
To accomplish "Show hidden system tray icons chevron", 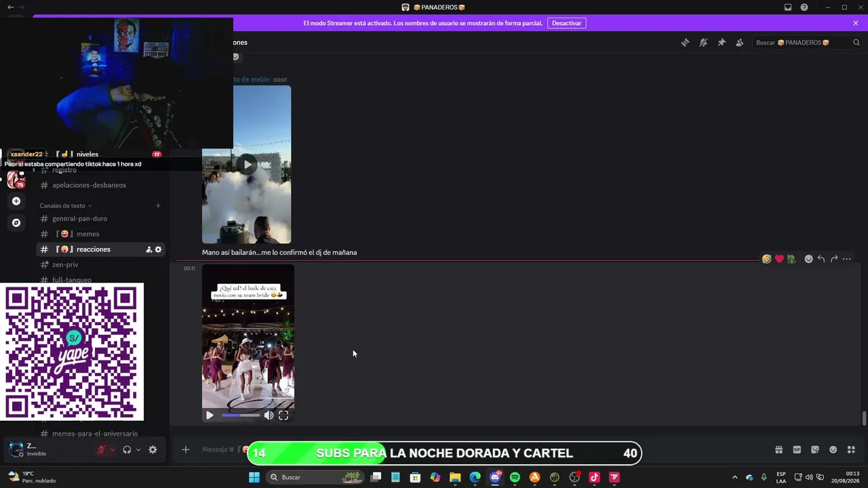I will [734, 477].
